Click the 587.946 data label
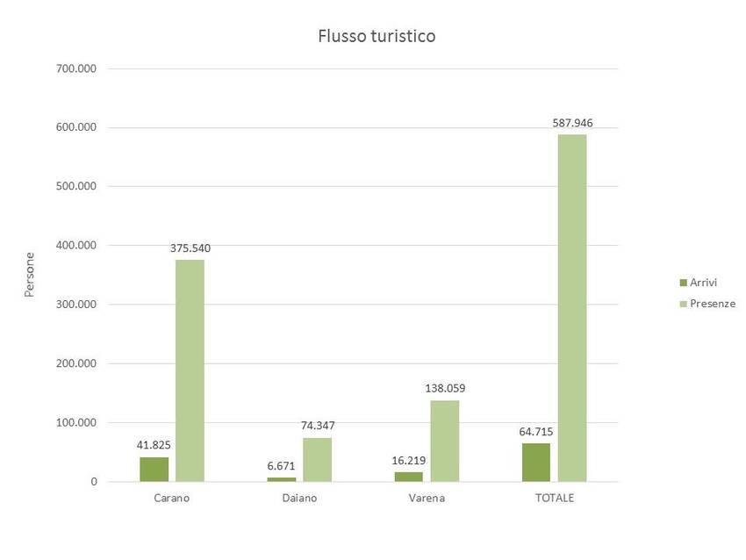The width and height of the screenshot is (746, 560). pyautogui.click(x=572, y=123)
